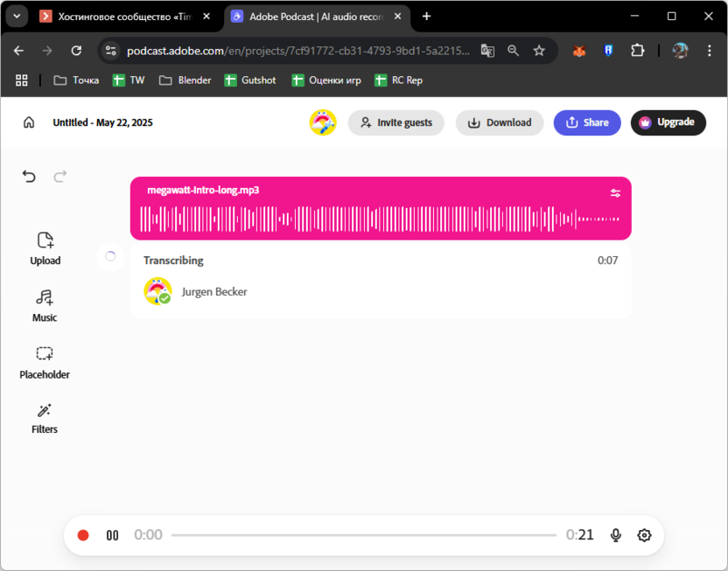Image resolution: width=728 pixels, height=571 pixels.
Task: Open the Music tool
Action: (45, 306)
